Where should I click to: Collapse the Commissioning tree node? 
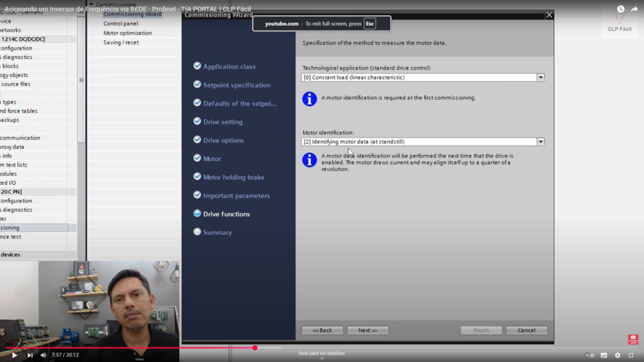[x=91, y=4]
